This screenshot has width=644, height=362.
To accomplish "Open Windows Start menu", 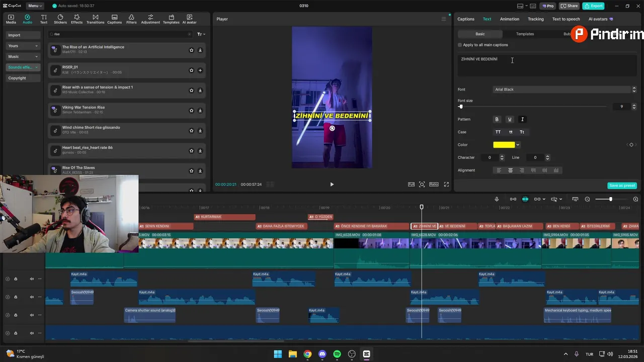I will coord(278,354).
